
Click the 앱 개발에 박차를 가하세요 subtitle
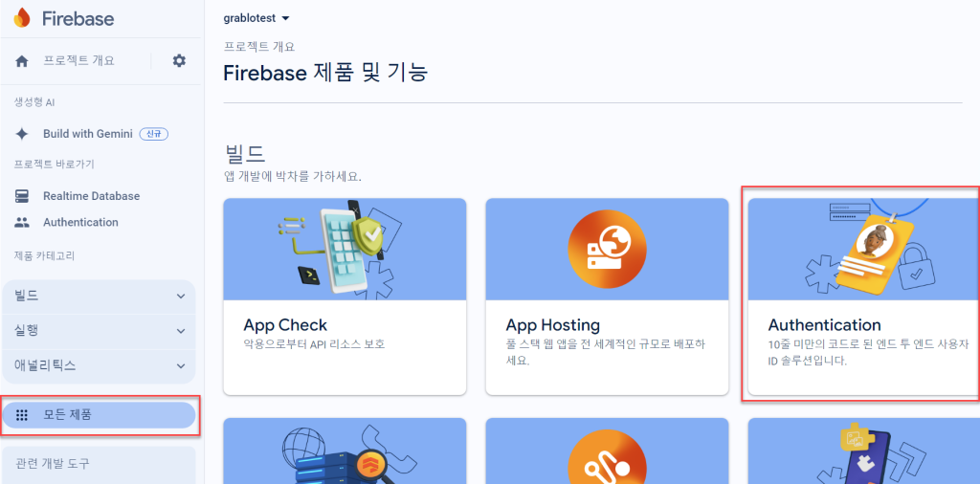pos(293,177)
